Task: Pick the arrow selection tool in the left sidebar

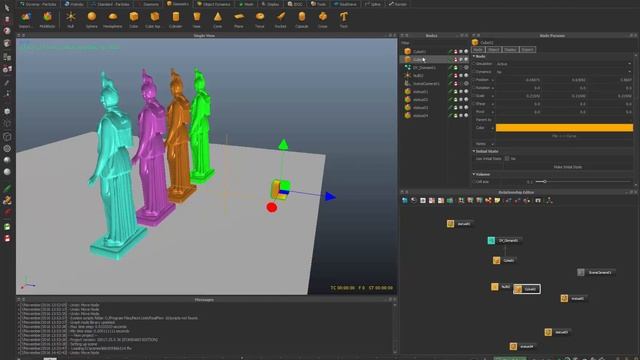Action: 7,8
